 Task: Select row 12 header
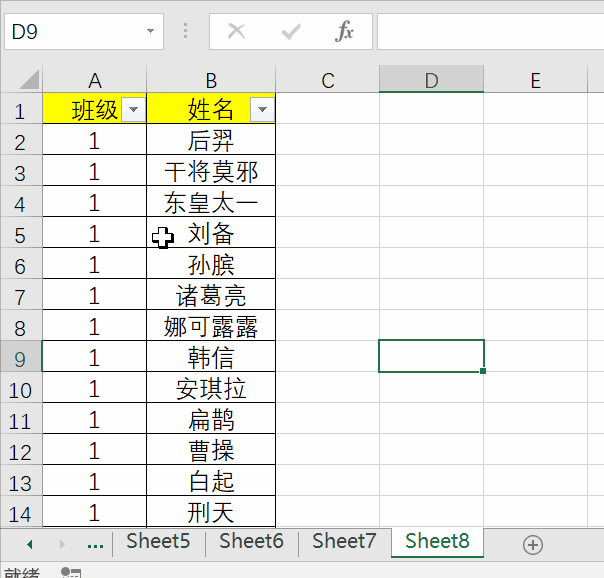pyautogui.click(x=21, y=449)
